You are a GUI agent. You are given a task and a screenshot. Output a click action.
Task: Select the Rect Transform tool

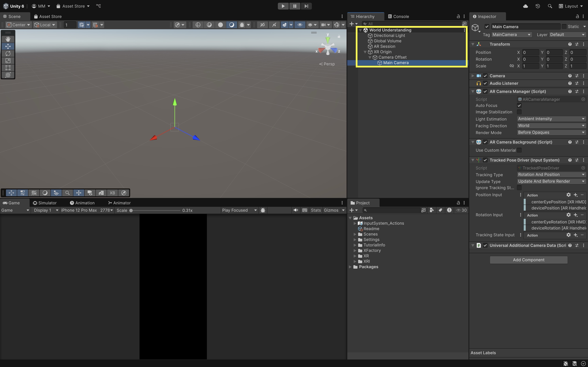8,68
